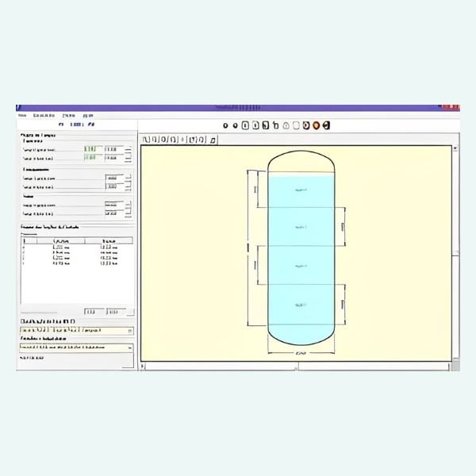Open the last menu in the menu bar
476x476 pixels.
pyautogui.click(x=88, y=116)
